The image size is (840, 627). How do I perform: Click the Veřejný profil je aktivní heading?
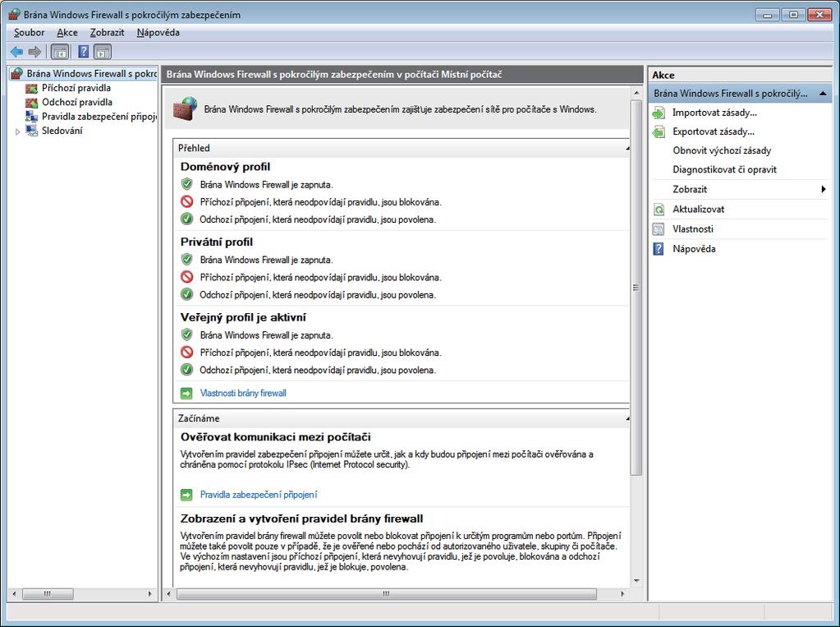(243, 317)
